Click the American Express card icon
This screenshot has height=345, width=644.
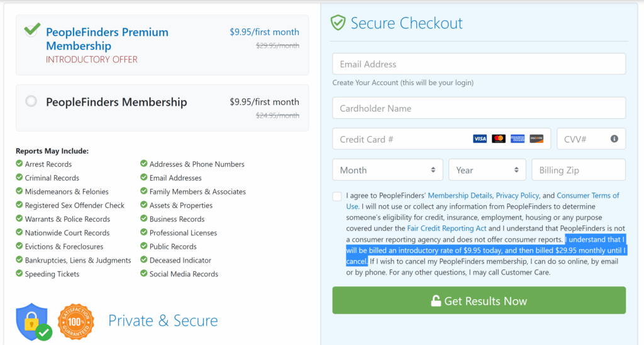[517, 139]
